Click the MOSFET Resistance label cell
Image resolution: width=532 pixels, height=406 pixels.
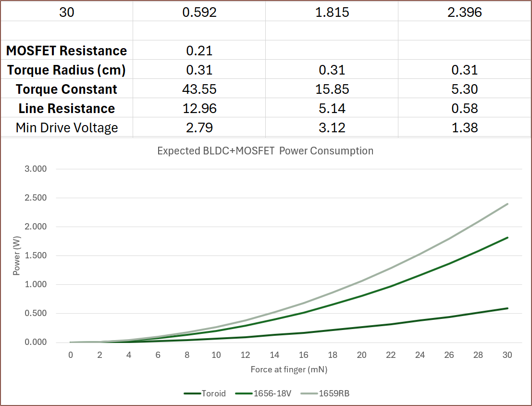pos(66,51)
